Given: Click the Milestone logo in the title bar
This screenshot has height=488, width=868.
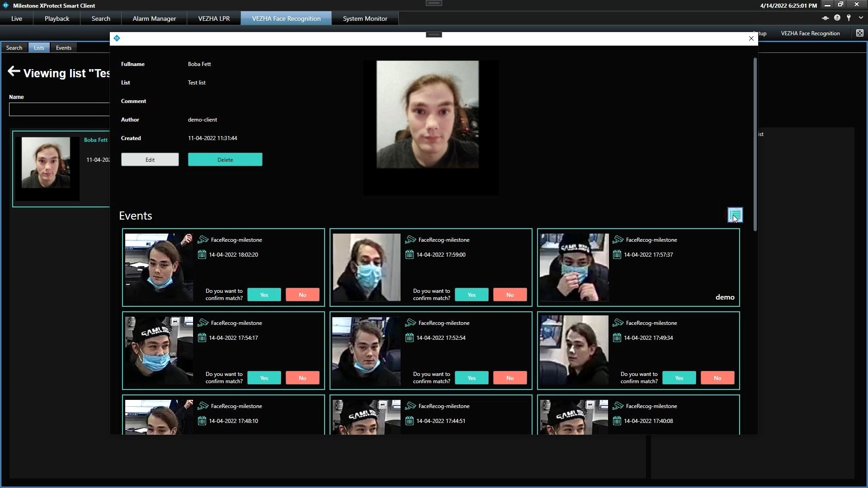Looking at the screenshot, I should [5, 5].
